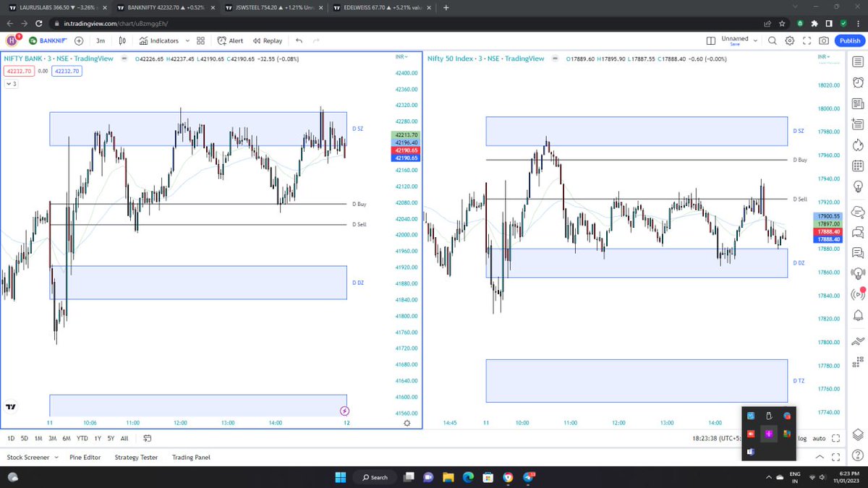Image resolution: width=868 pixels, height=488 pixels.
Task: Click the BANKNIFTY symbol search box
Action: point(47,41)
